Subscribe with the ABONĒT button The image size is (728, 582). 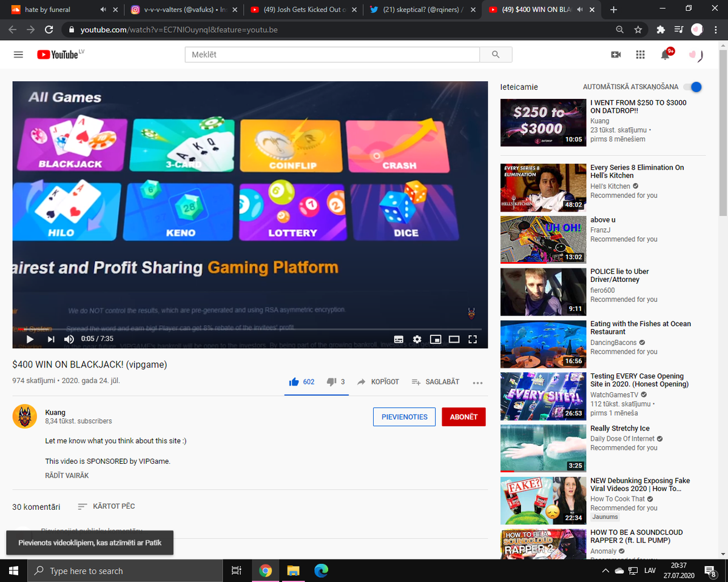click(x=463, y=417)
